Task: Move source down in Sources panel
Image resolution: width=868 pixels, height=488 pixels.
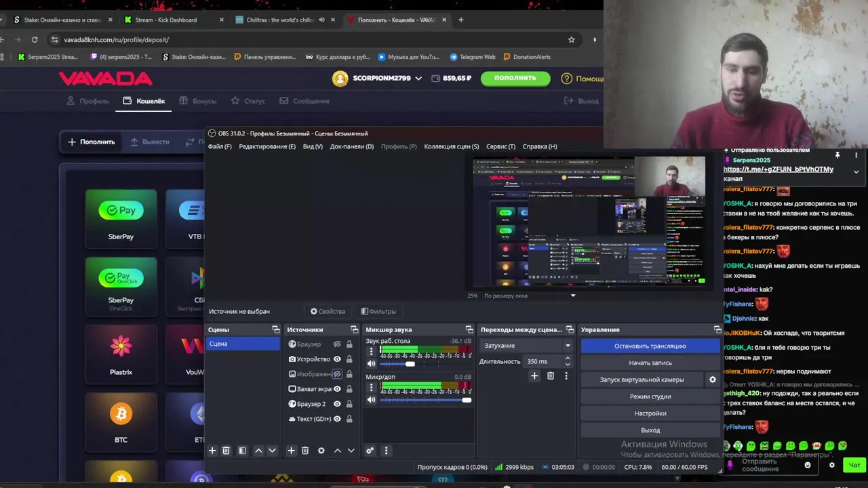Action: point(351,451)
